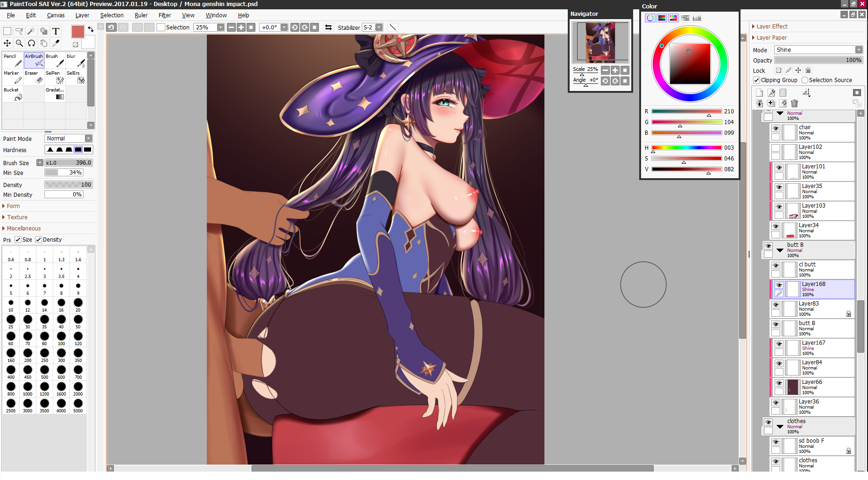Select the Eyedropper color picker tool
Screen dimensions: 868x480
pyautogui.click(x=56, y=43)
